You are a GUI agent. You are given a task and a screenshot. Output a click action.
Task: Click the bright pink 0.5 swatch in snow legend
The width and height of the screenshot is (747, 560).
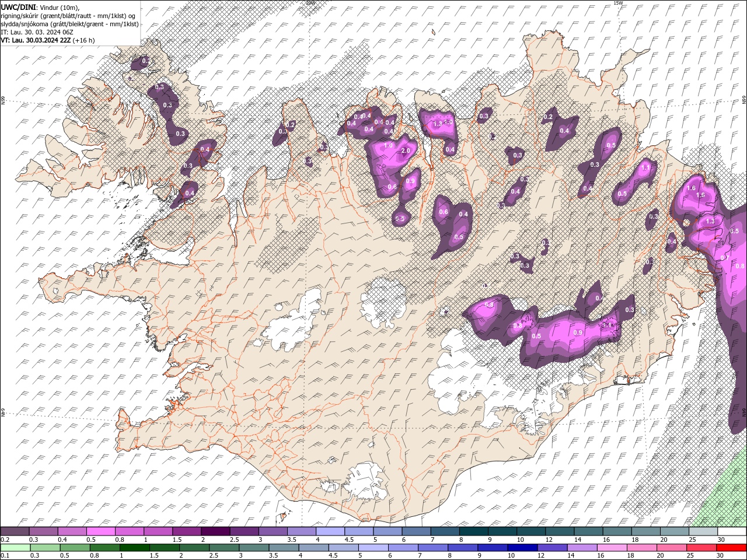pyautogui.click(x=100, y=531)
